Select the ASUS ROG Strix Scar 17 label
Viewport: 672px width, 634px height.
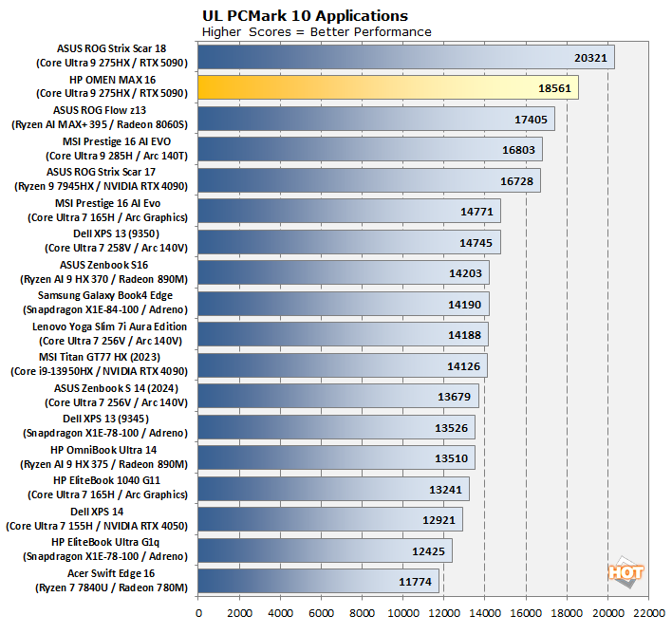pyautogui.click(x=102, y=179)
